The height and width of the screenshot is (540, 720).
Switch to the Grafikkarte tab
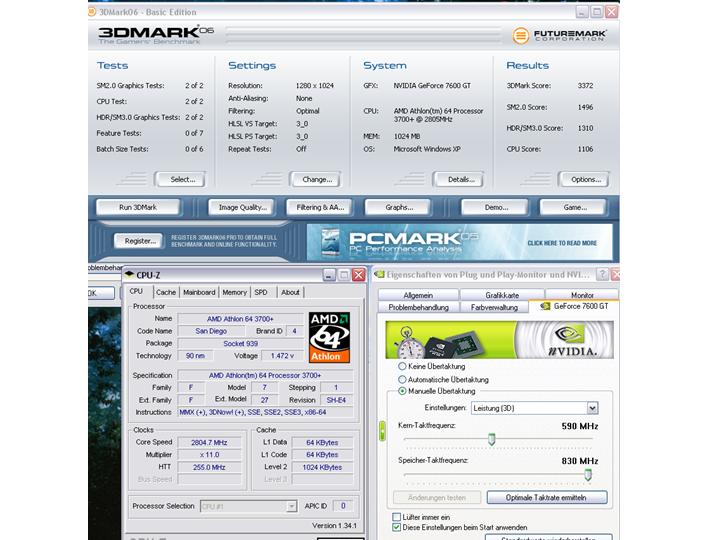pyautogui.click(x=502, y=295)
